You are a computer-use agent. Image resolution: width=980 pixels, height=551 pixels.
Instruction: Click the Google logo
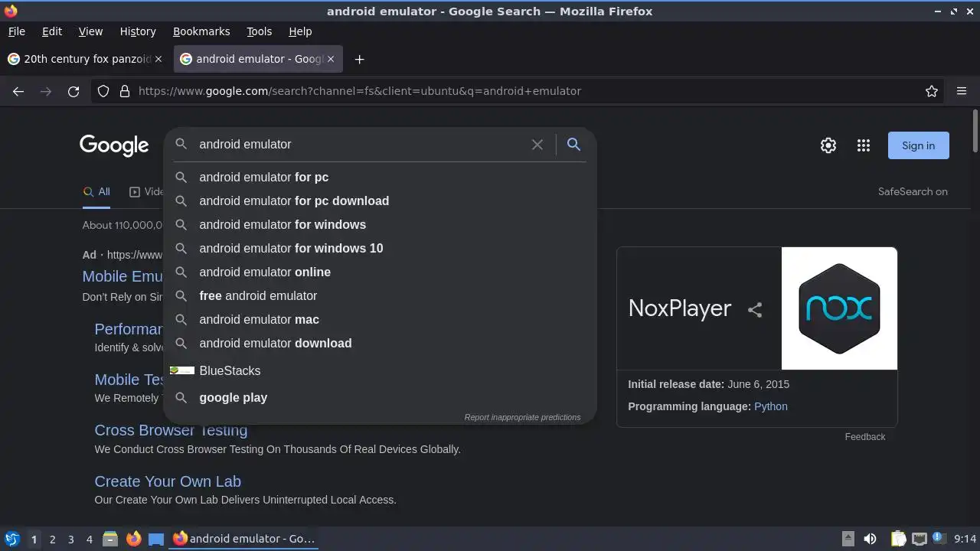coord(114,145)
